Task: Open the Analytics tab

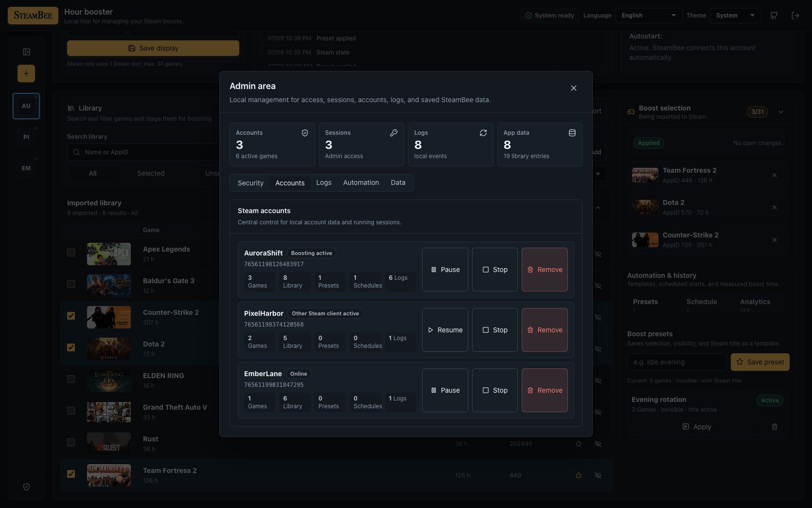Action: (x=755, y=305)
